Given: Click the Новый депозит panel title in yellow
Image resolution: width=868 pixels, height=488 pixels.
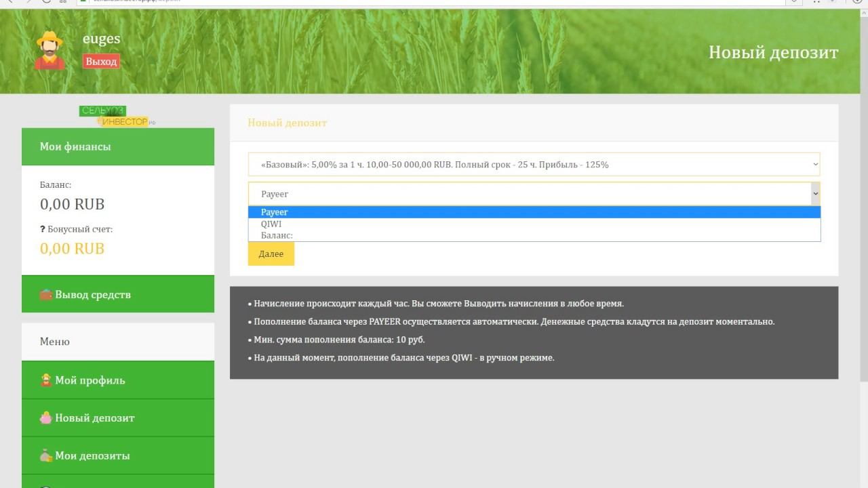Looking at the screenshot, I should (288, 123).
